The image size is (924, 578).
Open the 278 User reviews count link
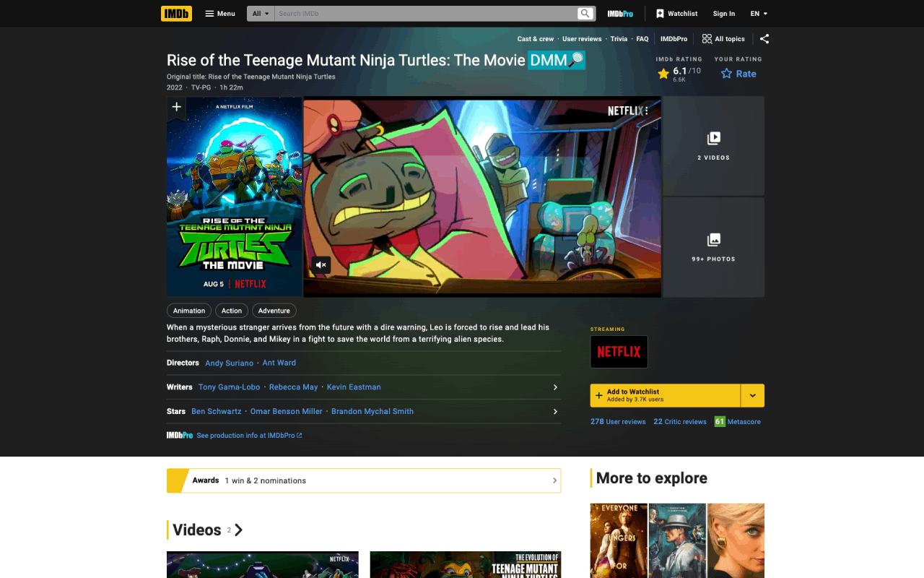tap(618, 422)
